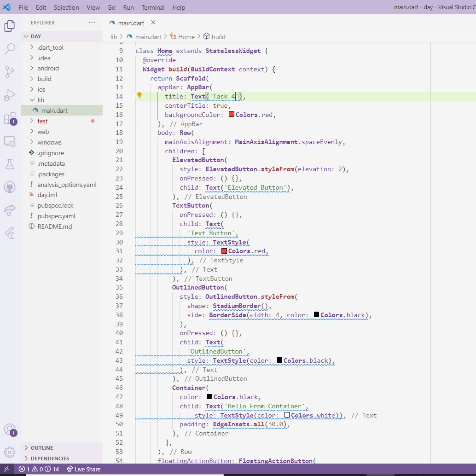
Task: Click red swatch on line 31
Action: pos(224,251)
